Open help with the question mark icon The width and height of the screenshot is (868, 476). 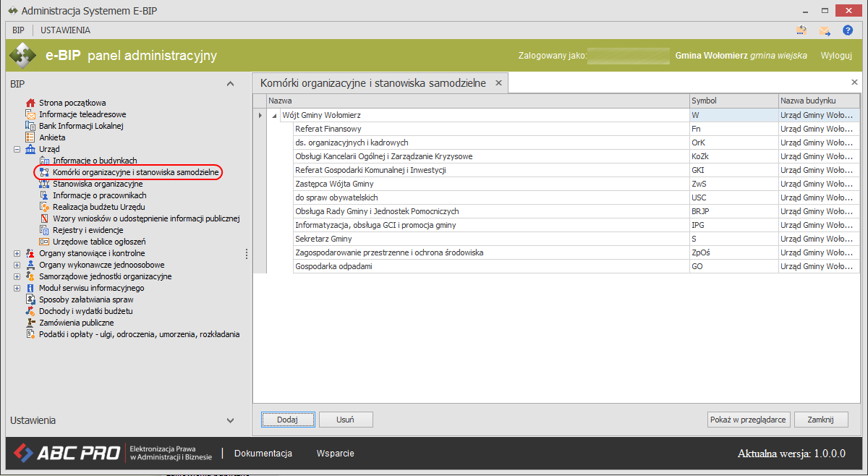tap(848, 30)
